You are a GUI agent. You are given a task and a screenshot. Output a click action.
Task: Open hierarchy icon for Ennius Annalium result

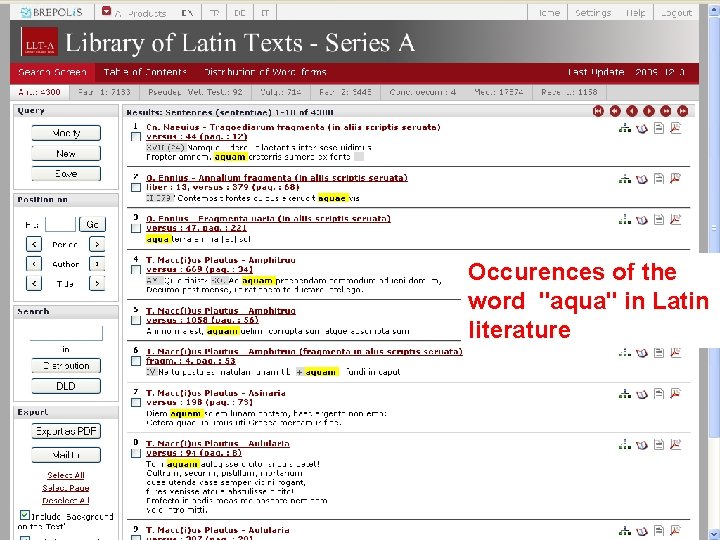[x=625, y=179]
